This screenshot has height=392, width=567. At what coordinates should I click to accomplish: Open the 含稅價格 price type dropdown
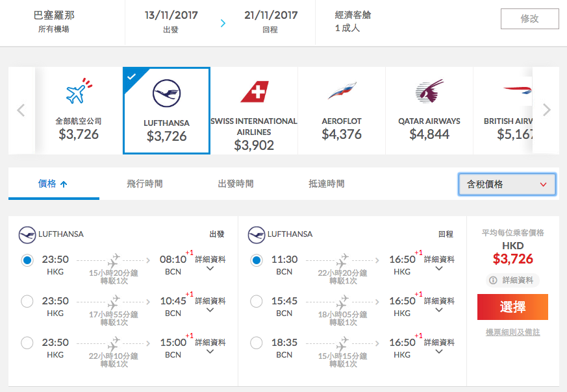tap(507, 184)
